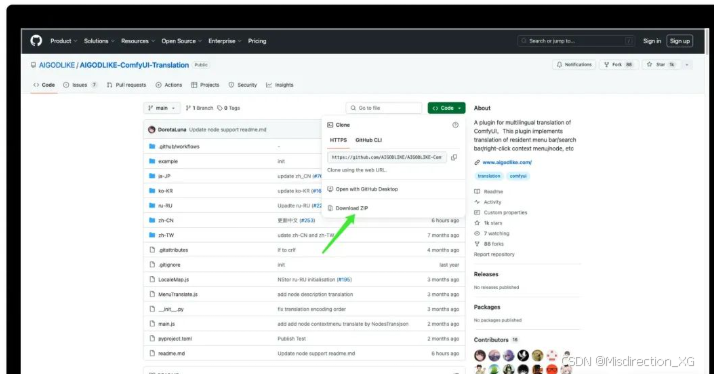Click the first contributor avatar
The image size is (714, 374).
(x=479, y=355)
